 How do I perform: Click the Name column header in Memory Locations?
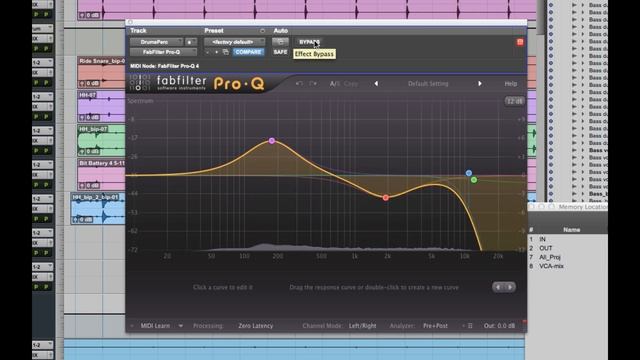coord(571,230)
